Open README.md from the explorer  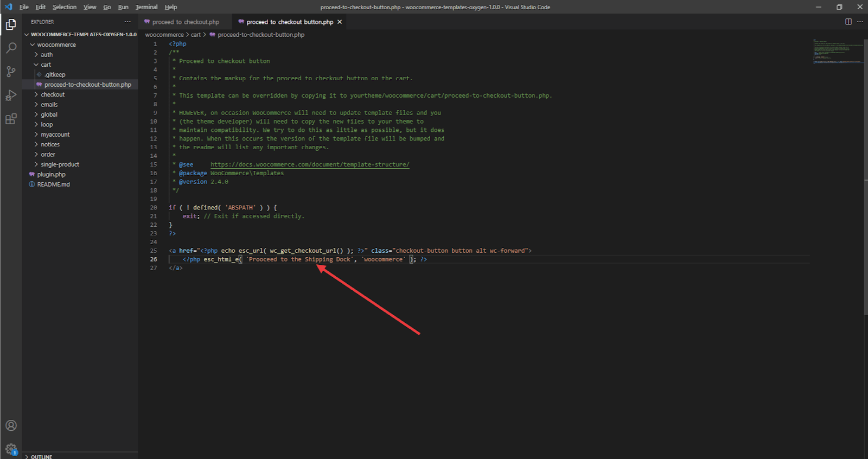[x=54, y=184]
